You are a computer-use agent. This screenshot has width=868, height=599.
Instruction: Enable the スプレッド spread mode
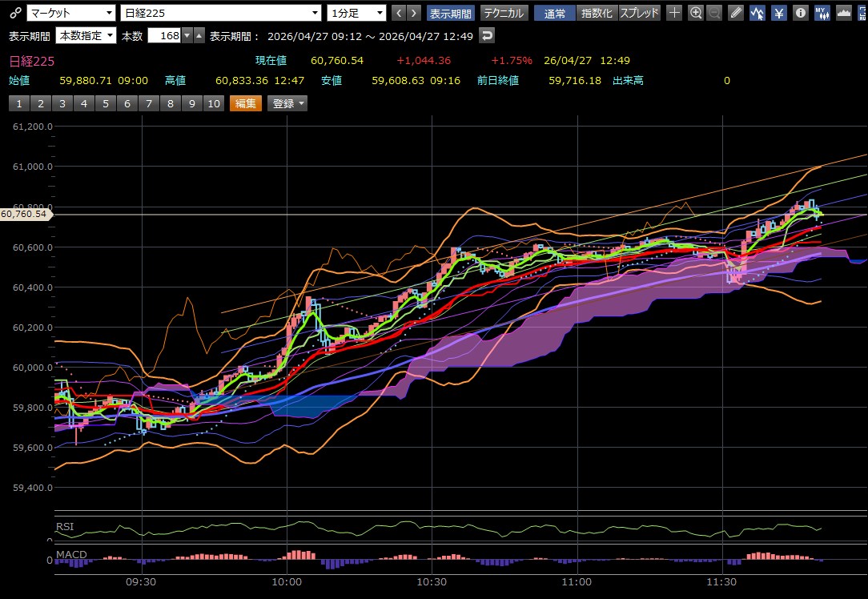pos(639,13)
